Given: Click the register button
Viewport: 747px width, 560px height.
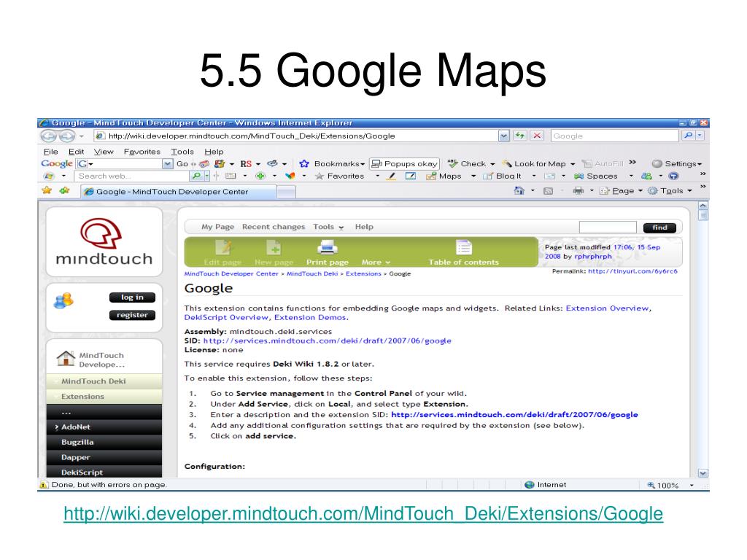Looking at the screenshot, I should point(132,315).
